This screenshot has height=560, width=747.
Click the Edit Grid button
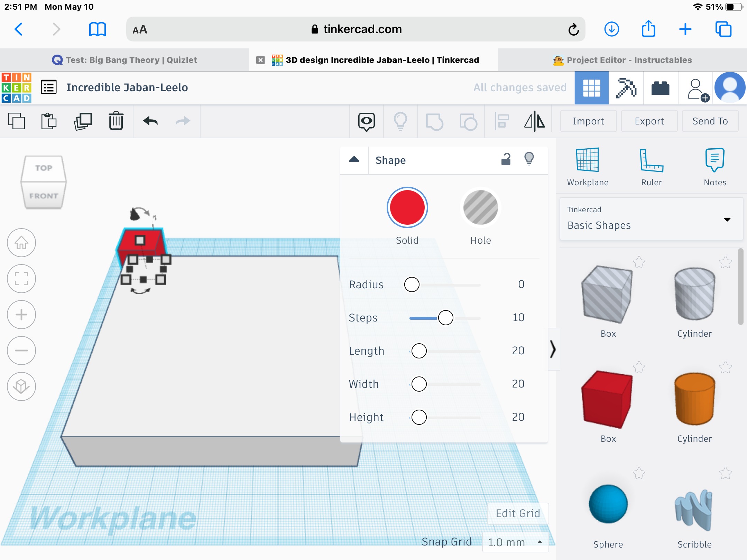pyautogui.click(x=518, y=513)
